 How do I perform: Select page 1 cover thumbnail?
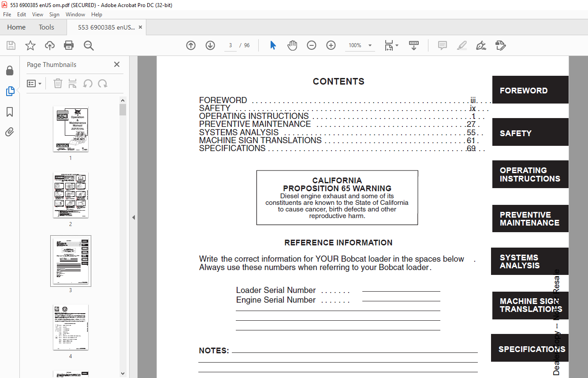(71, 129)
